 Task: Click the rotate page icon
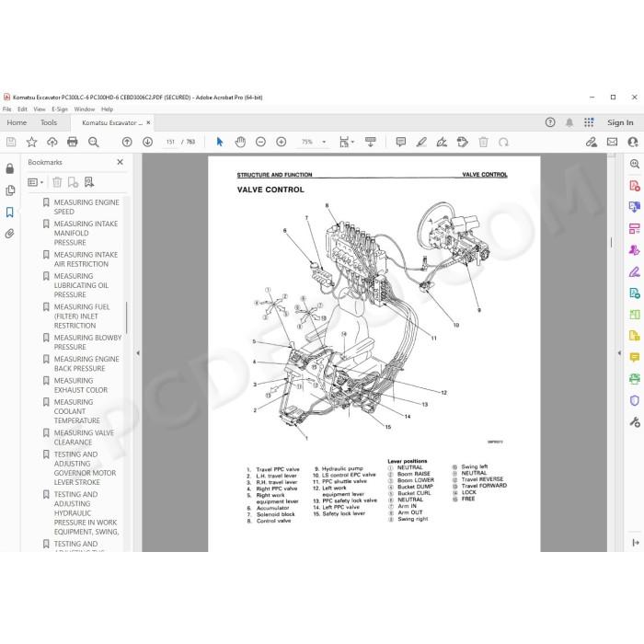[x=503, y=142]
